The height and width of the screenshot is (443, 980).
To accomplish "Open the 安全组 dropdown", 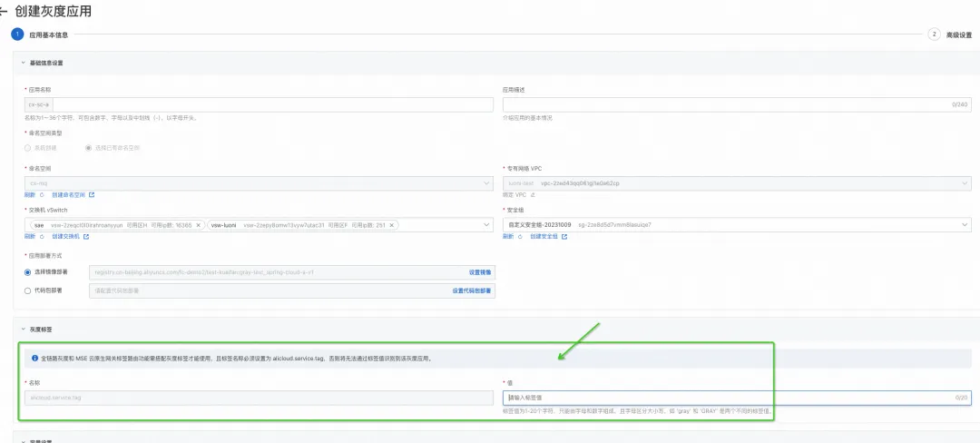I will tap(737, 225).
